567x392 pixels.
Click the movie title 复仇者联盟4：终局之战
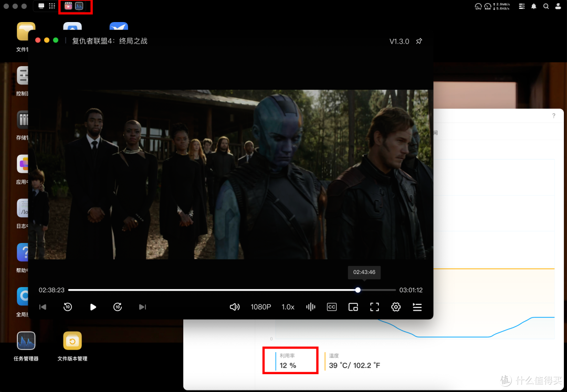pyautogui.click(x=110, y=41)
